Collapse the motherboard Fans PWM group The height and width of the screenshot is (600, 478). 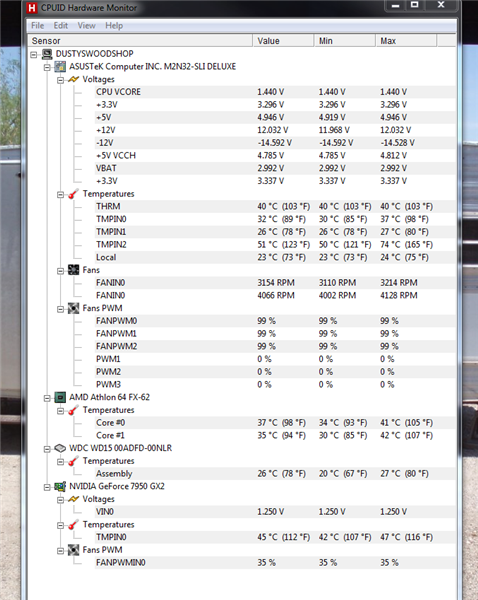60,309
